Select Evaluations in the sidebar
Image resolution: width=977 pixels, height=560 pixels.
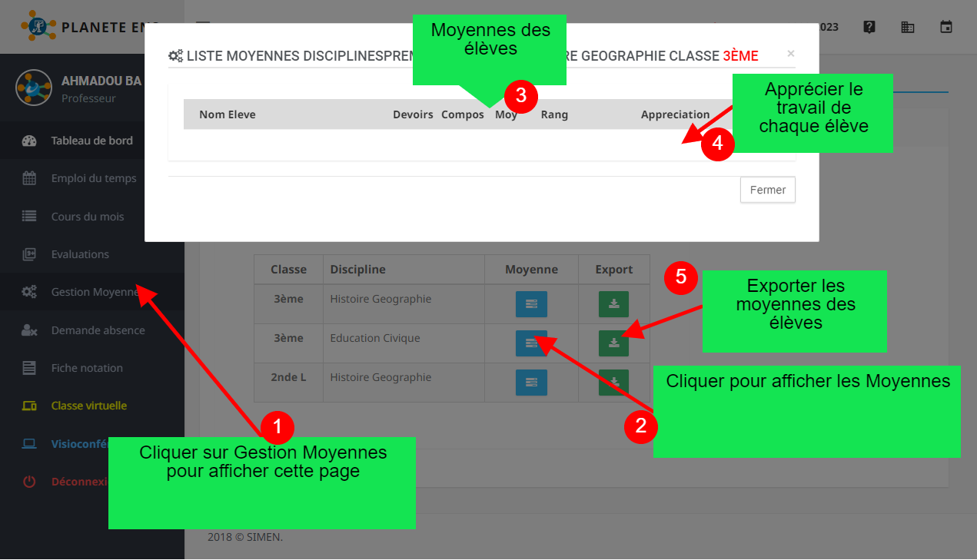click(x=80, y=254)
